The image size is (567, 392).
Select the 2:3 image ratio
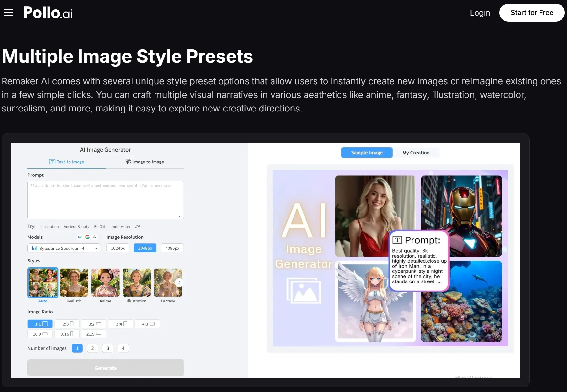(x=67, y=324)
